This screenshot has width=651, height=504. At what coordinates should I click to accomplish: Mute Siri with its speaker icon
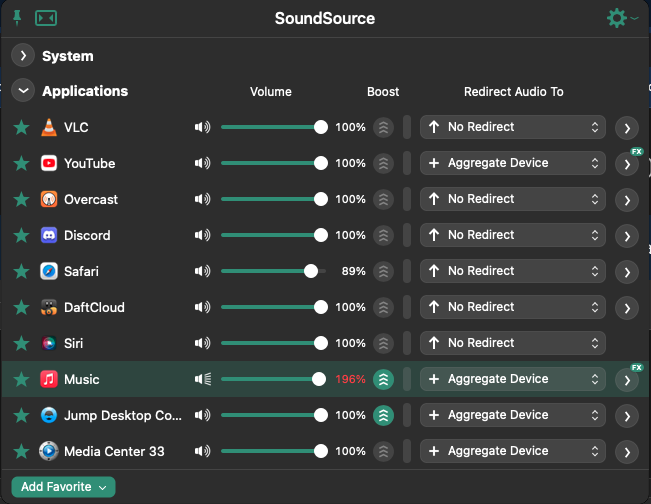[203, 343]
